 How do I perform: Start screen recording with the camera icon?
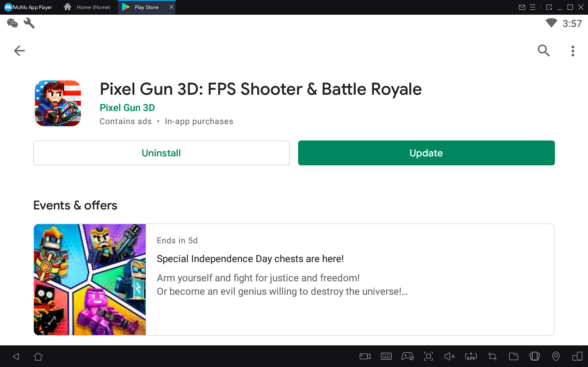(365, 356)
